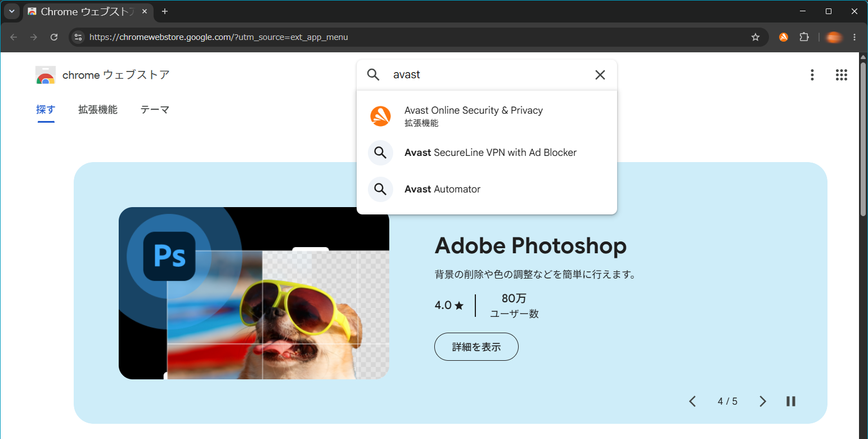Click the 4.0 star rating
Screen dimensions: 868x439
point(449,306)
